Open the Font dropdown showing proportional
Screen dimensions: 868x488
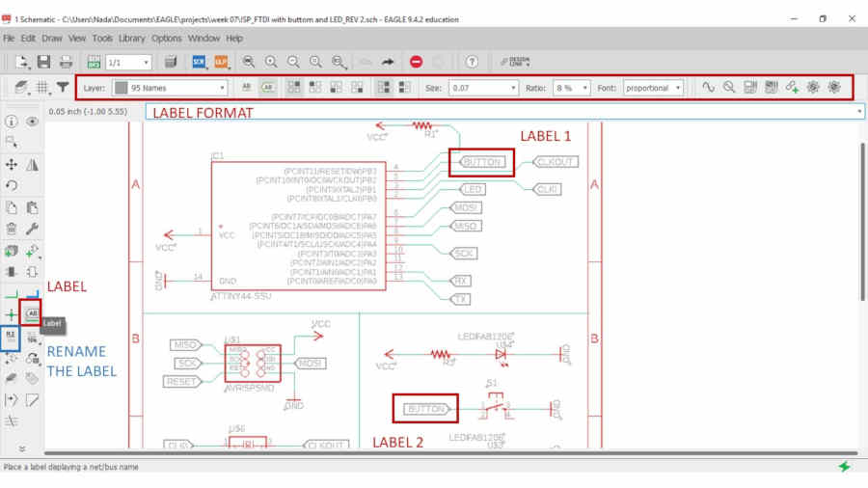(x=653, y=88)
